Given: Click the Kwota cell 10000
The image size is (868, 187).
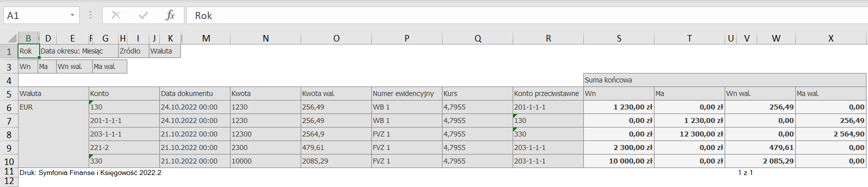Looking at the screenshot, I should pos(266,161).
